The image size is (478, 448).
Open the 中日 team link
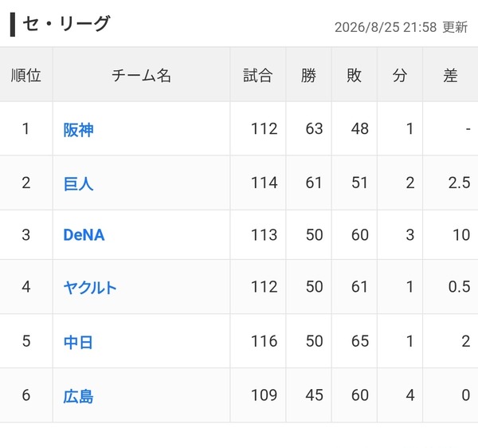(78, 342)
